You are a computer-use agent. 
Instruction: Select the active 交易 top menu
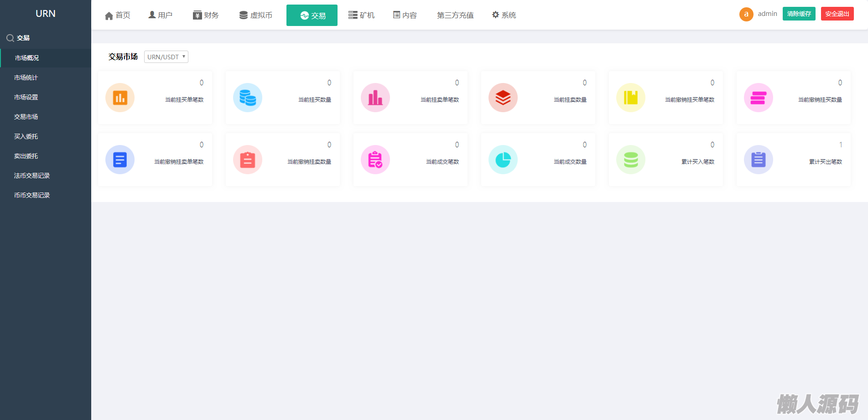pos(312,16)
